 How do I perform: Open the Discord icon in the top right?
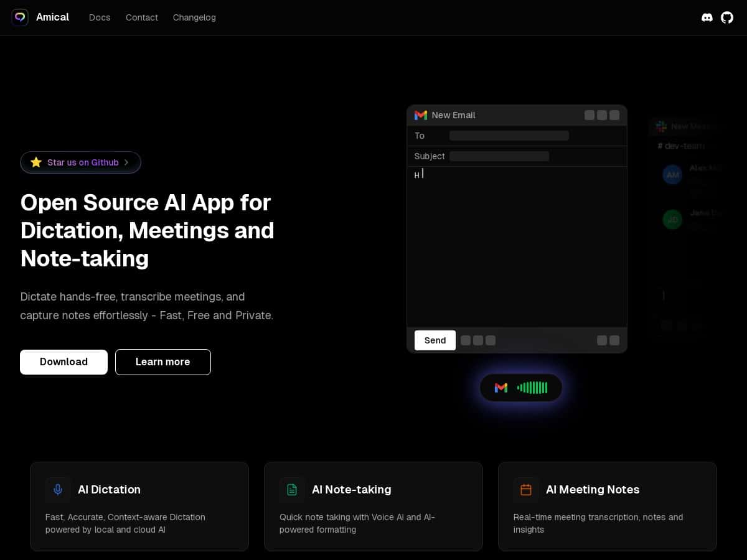707,17
